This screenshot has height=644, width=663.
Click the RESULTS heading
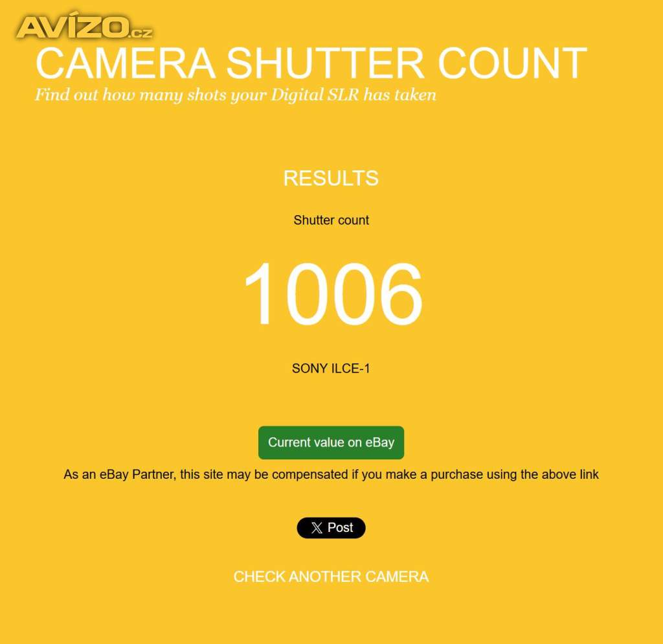[331, 178]
